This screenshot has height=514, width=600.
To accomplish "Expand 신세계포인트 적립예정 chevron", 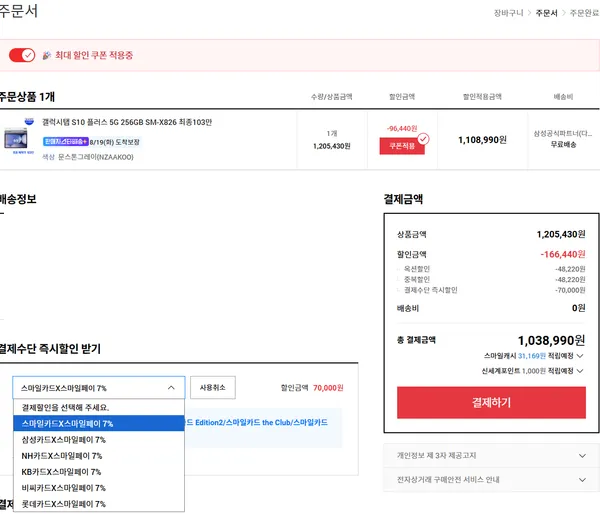I will 580,371.
